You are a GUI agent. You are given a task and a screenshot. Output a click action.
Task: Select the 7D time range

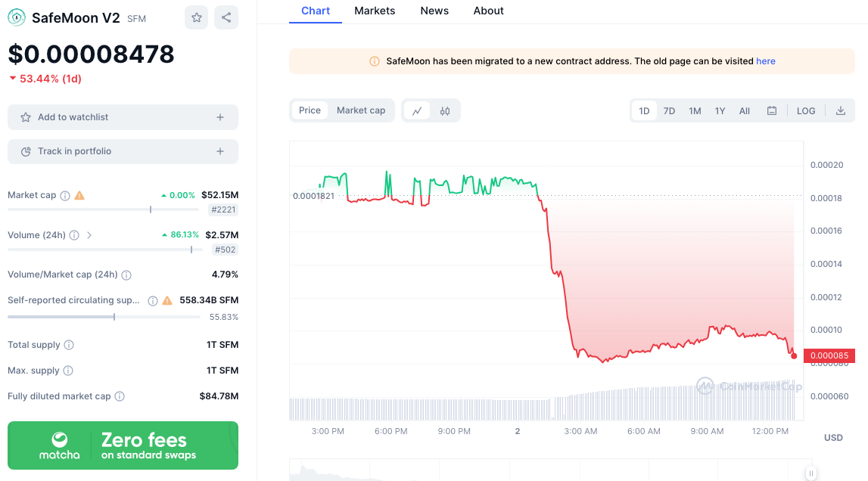coord(669,110)
